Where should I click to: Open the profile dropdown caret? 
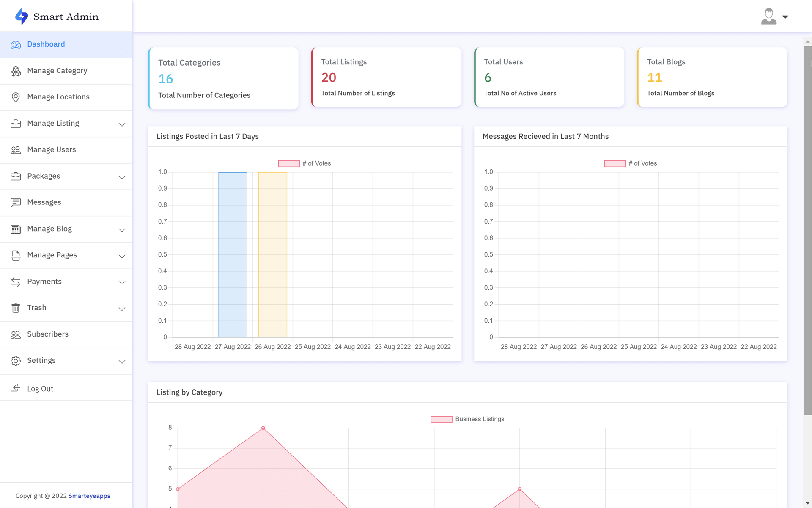(x=785, y=17)
